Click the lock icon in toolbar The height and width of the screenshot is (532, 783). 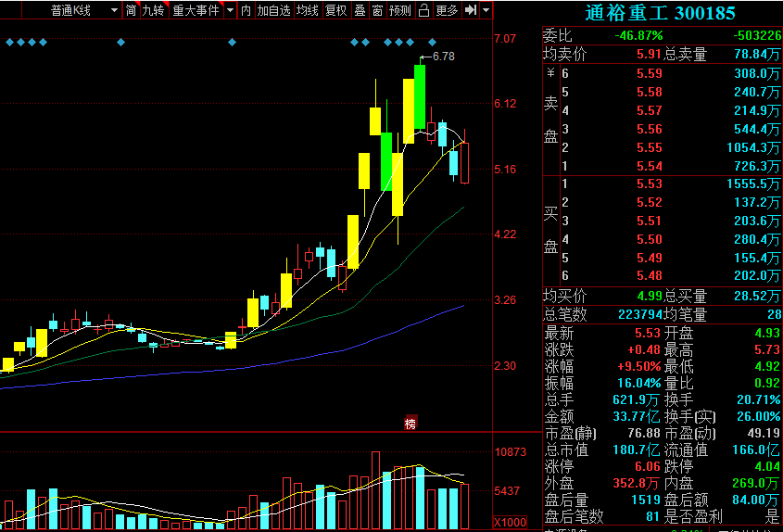423,10
